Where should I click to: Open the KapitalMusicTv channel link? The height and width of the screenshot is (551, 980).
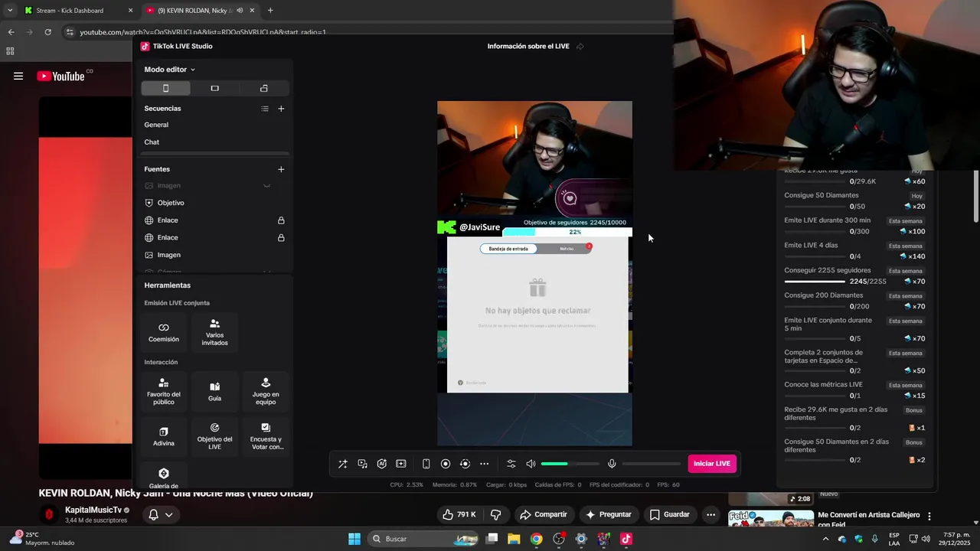coord(93,510)
